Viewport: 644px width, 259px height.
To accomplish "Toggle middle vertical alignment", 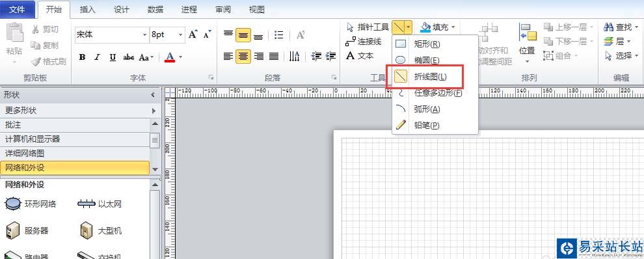I will pyautogui.click(x=243, y=35).
